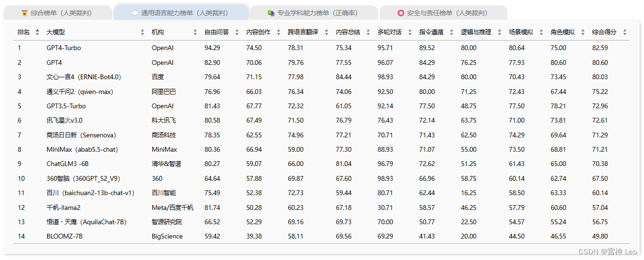Image resolution: width=644 pixels, height=260 pixels.
Task: Click the books icon on 专业学科能力榜单 tab
Action: (x=271, y=13)
